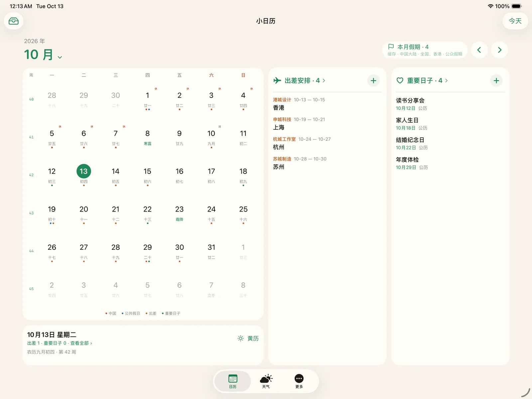
Task: Open the 家人生日 entry
Action: [x=450, y=124]
